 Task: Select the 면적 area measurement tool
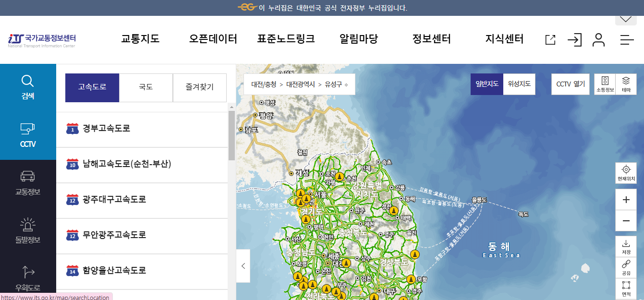coord(626,288)
